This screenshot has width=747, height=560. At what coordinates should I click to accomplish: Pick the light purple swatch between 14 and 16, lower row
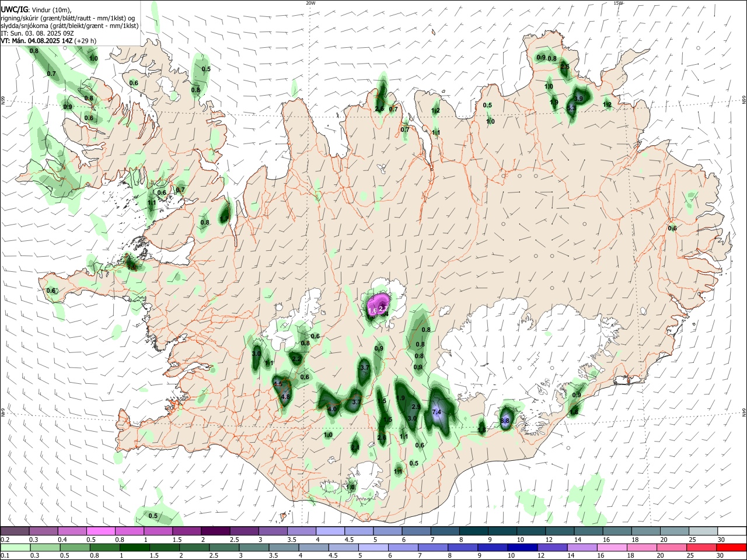pos(582,548)
